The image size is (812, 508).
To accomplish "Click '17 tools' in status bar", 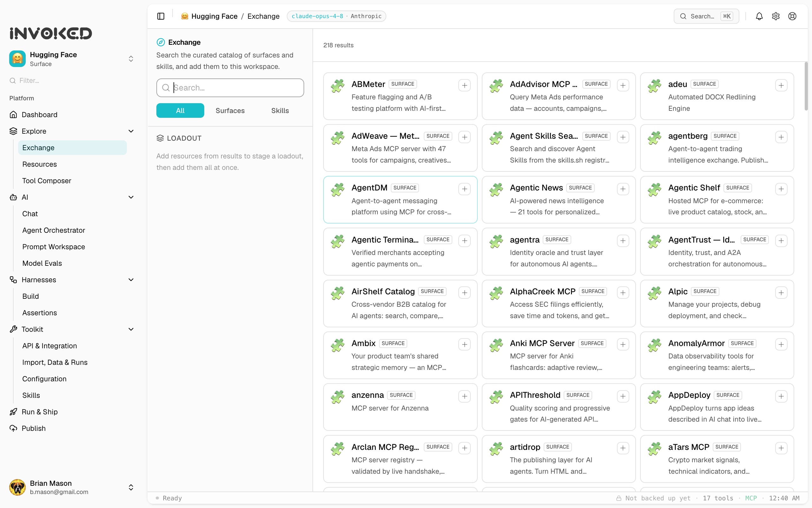I will [718, 498].
